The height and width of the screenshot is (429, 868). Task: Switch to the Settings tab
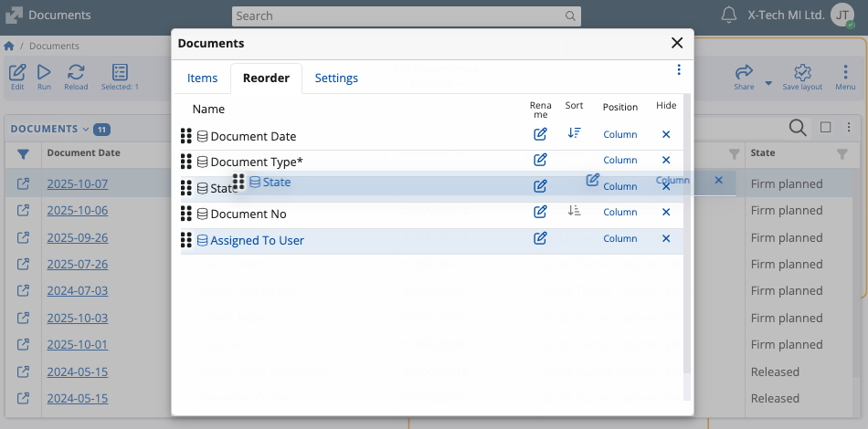pos(336,78)
